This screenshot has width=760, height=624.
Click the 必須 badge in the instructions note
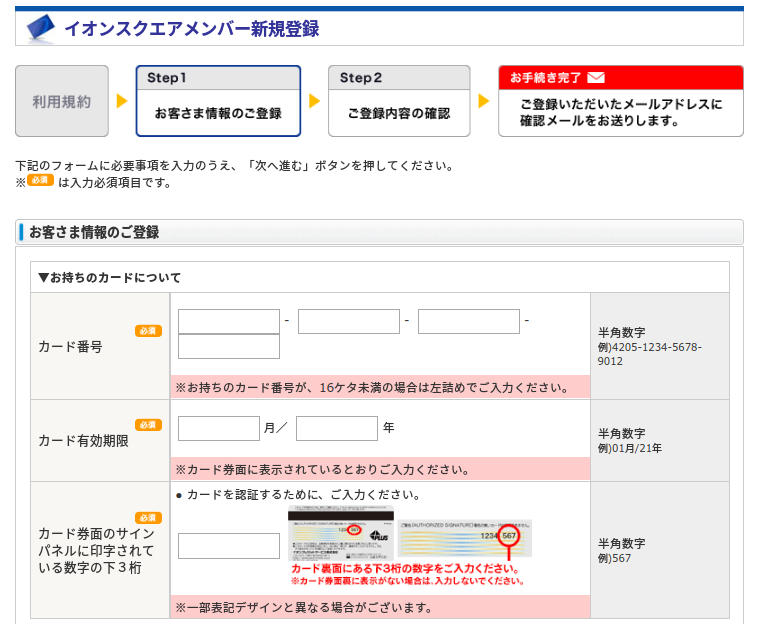coord(40,180)
